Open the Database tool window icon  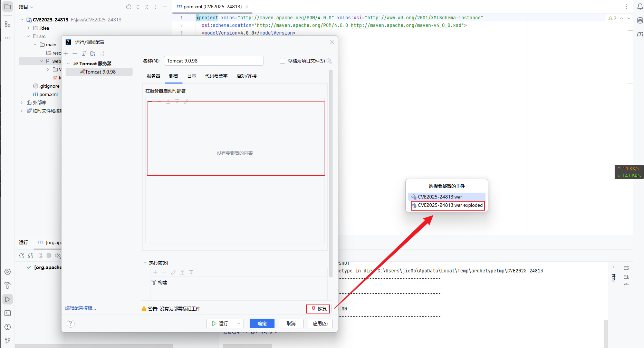click(640, 20)
